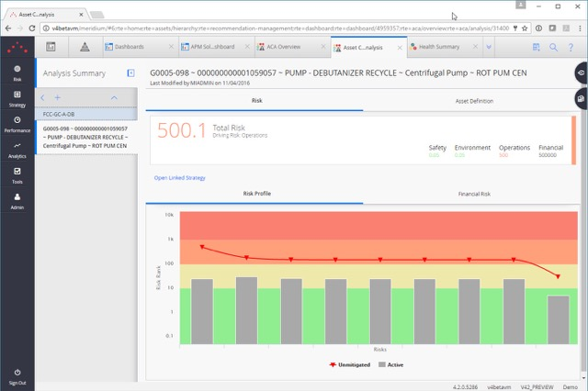Click the Open Linked Strategy link

pos(178,177)
